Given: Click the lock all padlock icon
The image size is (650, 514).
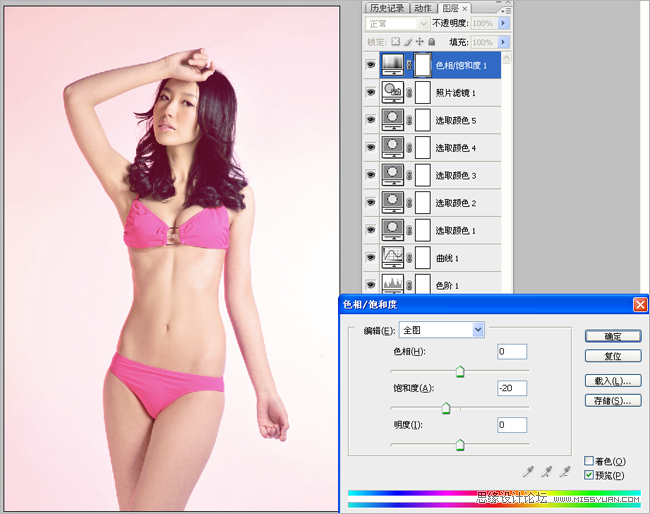Looking at the screenshot, I should 432,41.
